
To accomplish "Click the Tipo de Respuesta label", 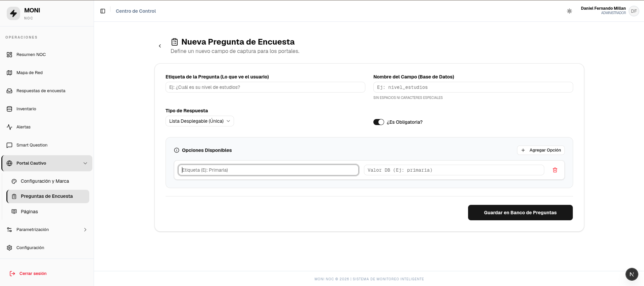I will [187, 111].
